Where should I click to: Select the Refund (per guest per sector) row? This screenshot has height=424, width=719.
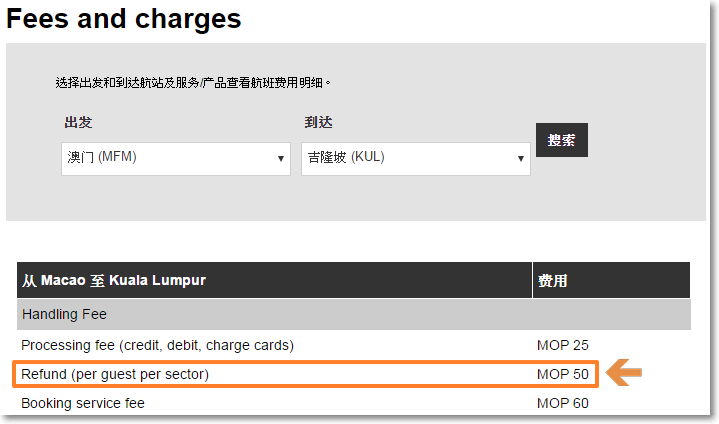305,374
